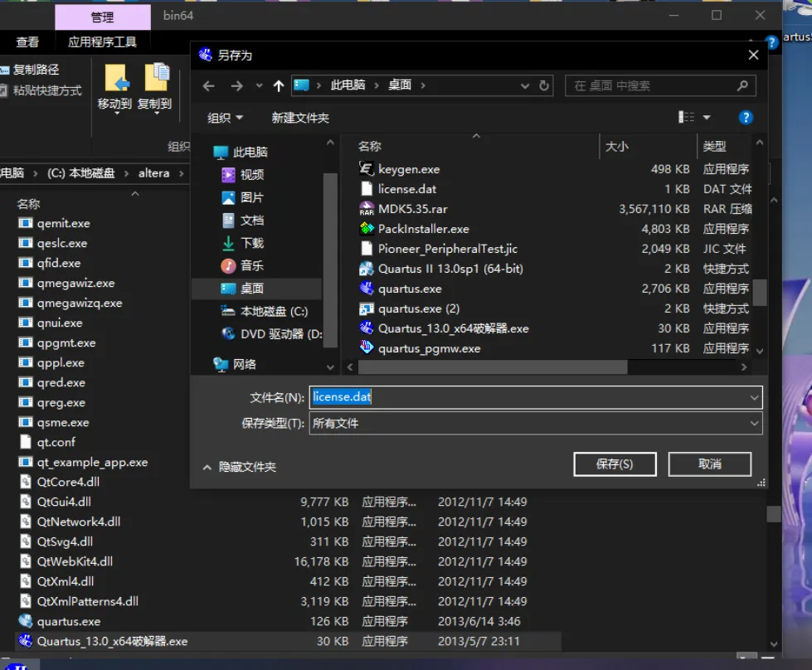Select 文档 folder in navigation pane

243,221
